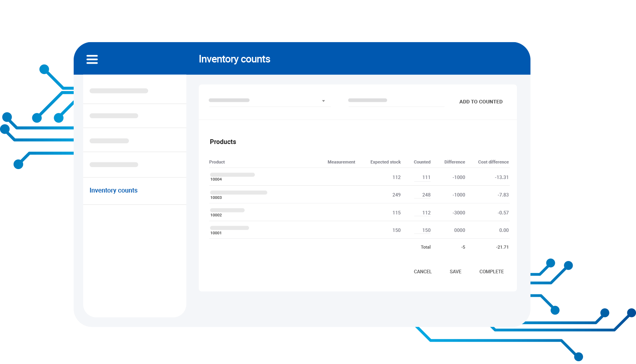This screenshot has width=636, height=364.
Task: Edit counted value 112 for product 10002
Action: [423, 213]
